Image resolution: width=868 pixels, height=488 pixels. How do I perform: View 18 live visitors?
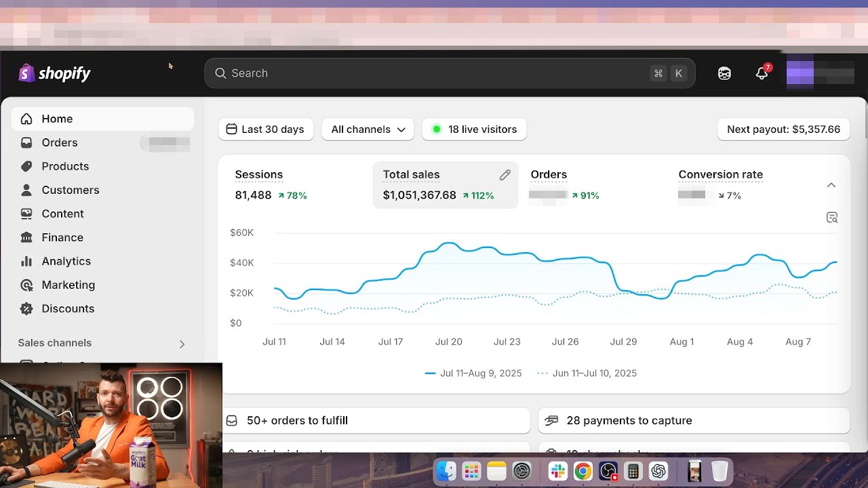click(x=474, y=129)
